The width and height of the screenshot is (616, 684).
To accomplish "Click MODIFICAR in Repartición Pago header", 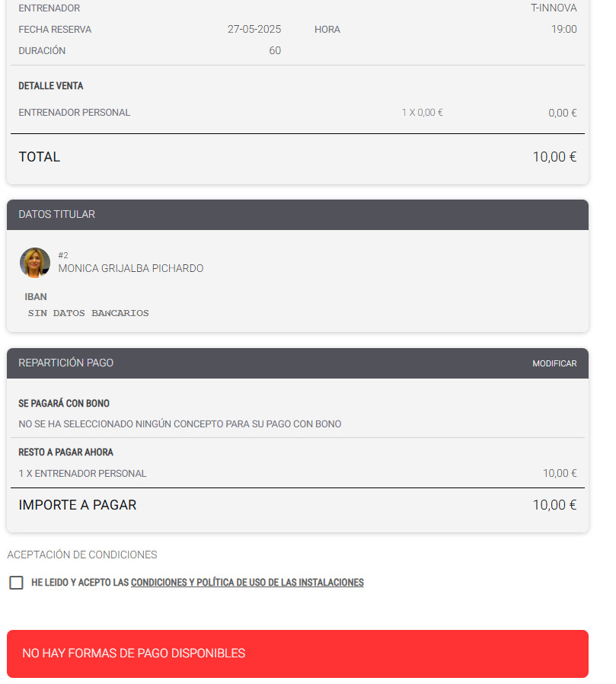I will point(554,363).
